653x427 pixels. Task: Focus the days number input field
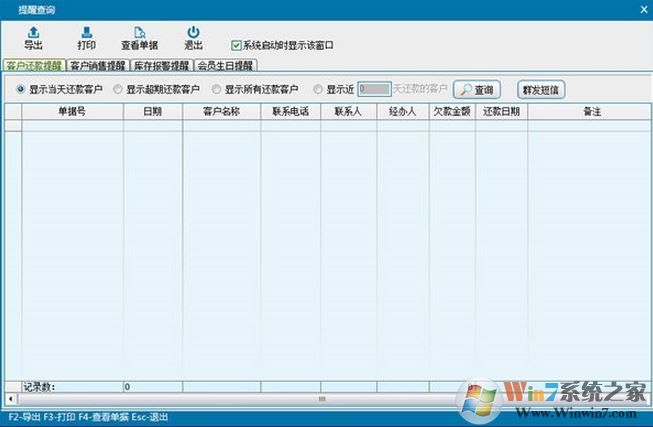coord(374,89)
